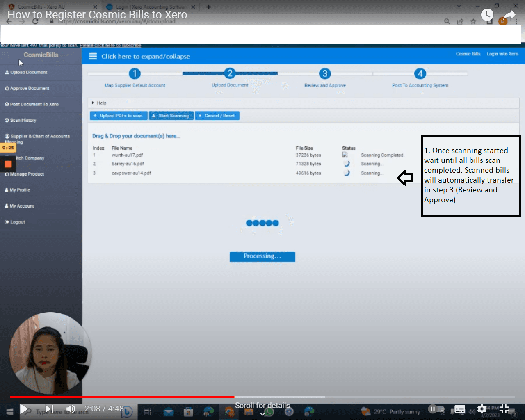Open the Cosmic Bills header link
Screen dimensions: 525x420
(x=468, y=54)
